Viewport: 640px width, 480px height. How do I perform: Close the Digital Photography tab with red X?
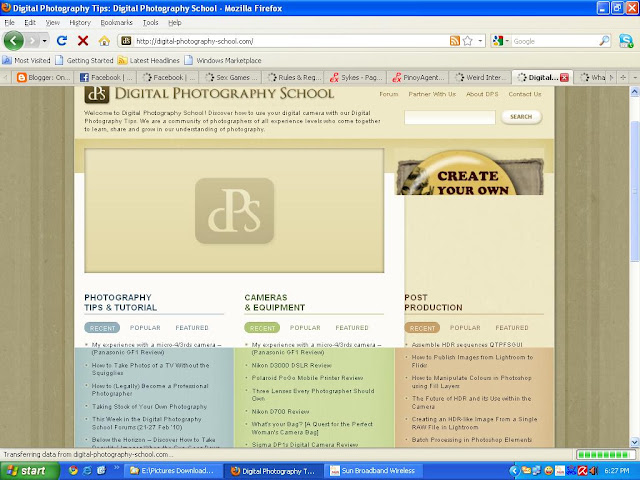click(564, 78)
